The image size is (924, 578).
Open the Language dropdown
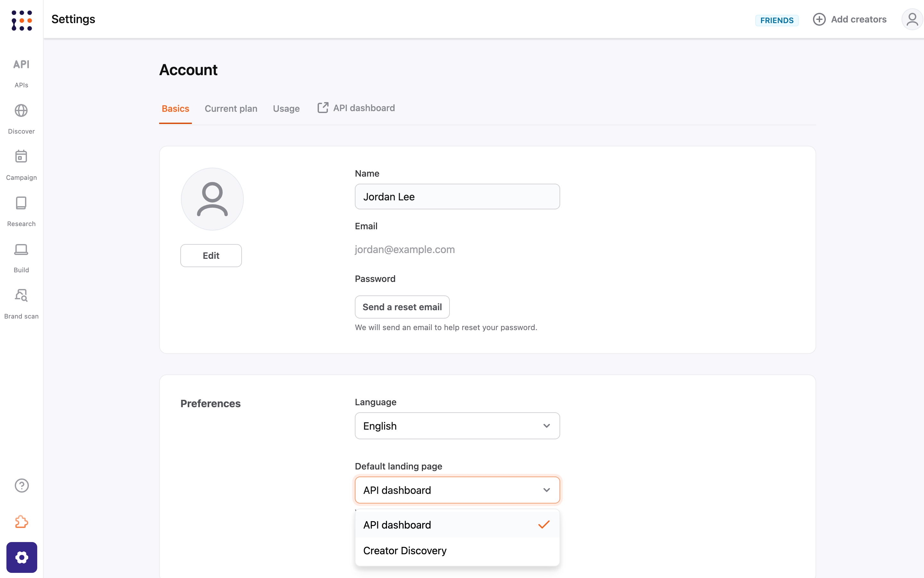pyautogui.click(x=458, y=426)
